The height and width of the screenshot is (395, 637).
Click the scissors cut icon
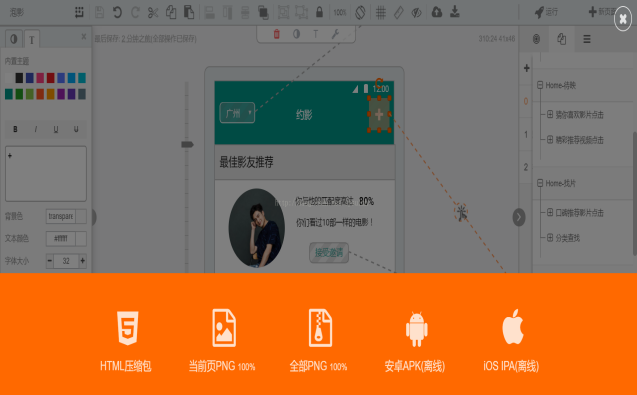coord(153,13)
